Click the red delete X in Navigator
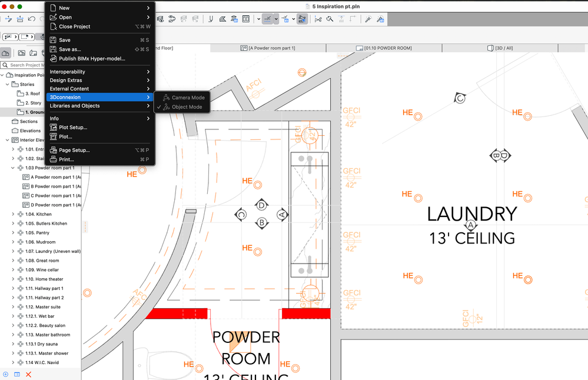 pyautogui.click(x=28, y=374)
